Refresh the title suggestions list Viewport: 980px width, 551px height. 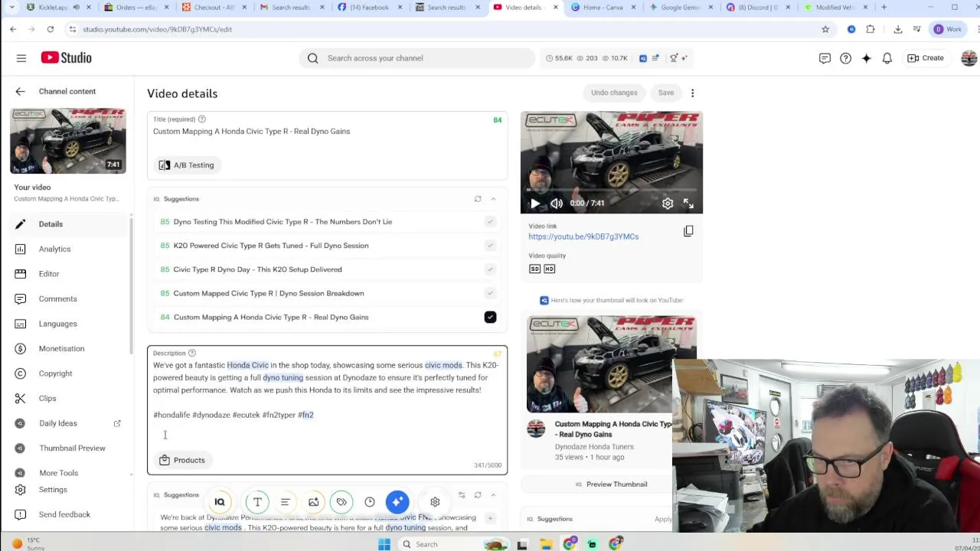pyautogui.click(x=477, y=199)
